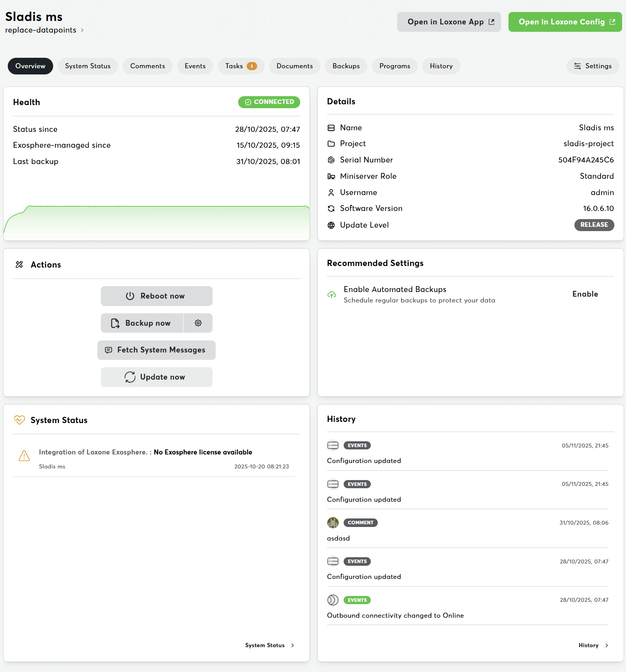Switch to the Documents tab
626x672 pixels.
pyautogui.click(x=295, y=66)
